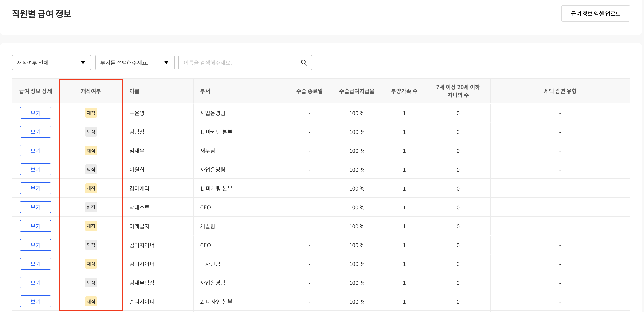
Task: Click the 수습 종료일 column header
Action: pos(309,91)
